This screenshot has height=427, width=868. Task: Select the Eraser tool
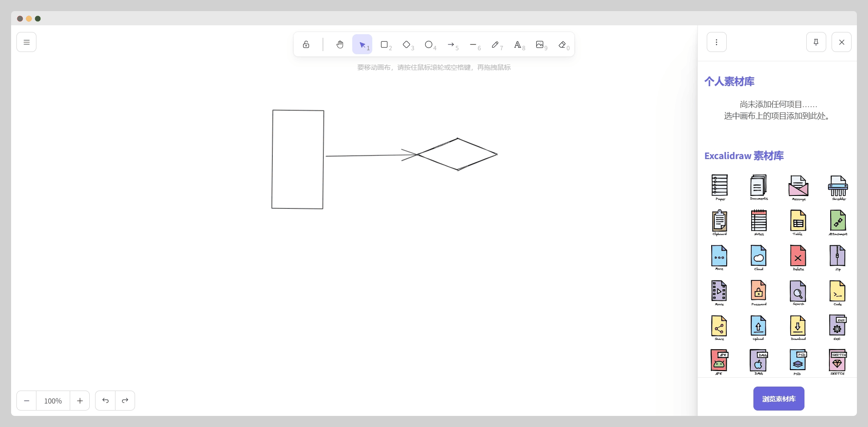click(x=562, y=44)
